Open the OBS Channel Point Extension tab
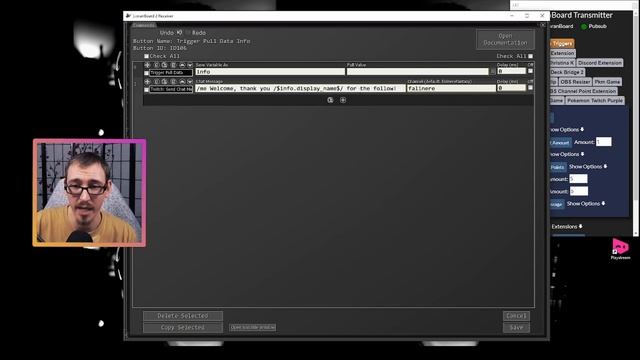 point(583,91)
